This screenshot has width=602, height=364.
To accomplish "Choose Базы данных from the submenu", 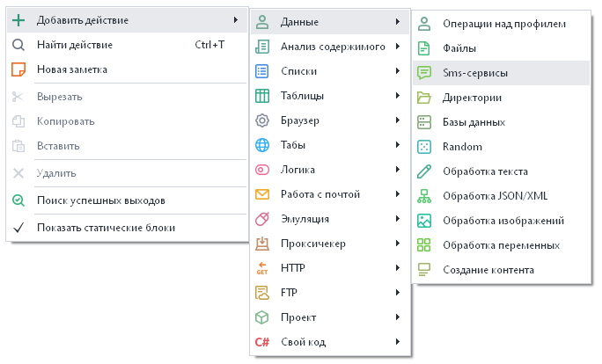I will [x=474, y=122].
